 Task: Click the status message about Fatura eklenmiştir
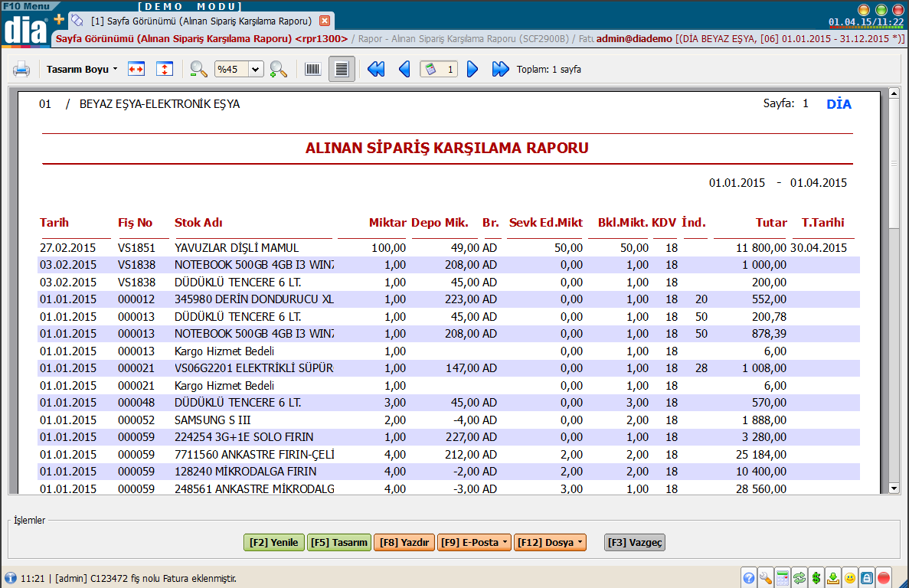pos(128,578)
